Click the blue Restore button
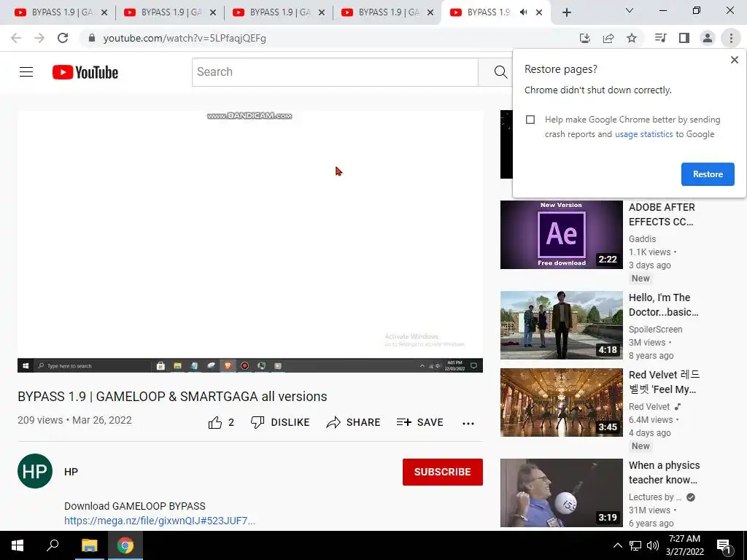The height and width of the screenshot is (560, 747). 708,174
